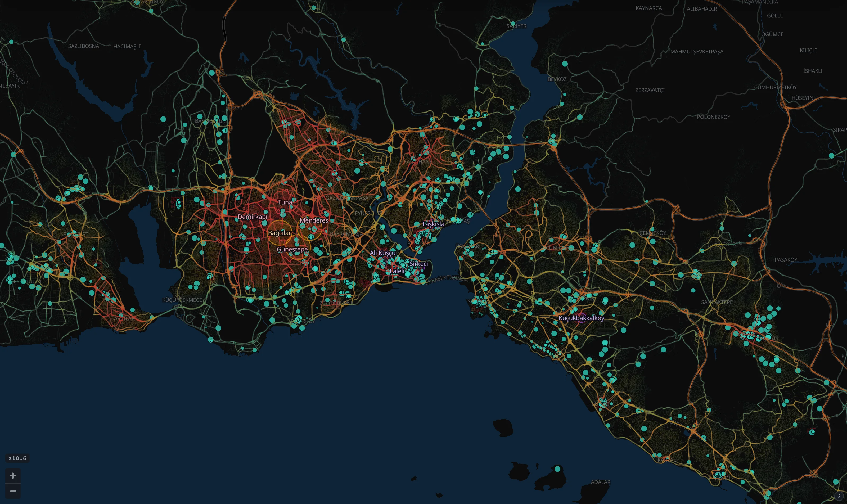
Task: Click the ALIBAHADIR place name
Action: (x=702, y=9)
